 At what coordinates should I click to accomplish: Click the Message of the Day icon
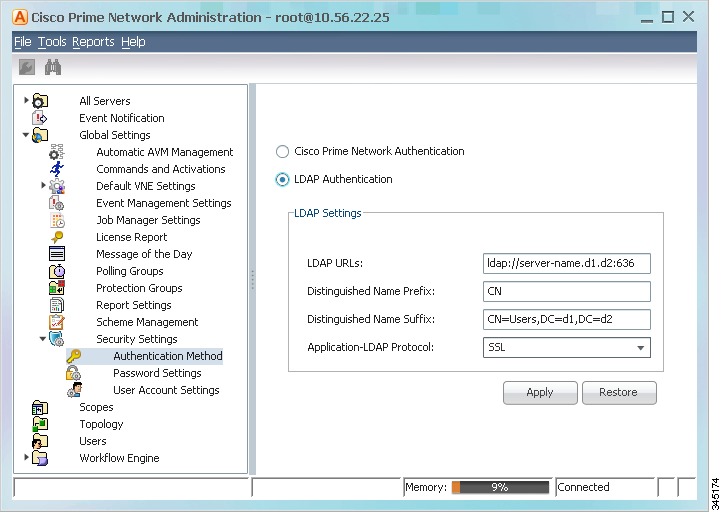(x=57, y=254)
